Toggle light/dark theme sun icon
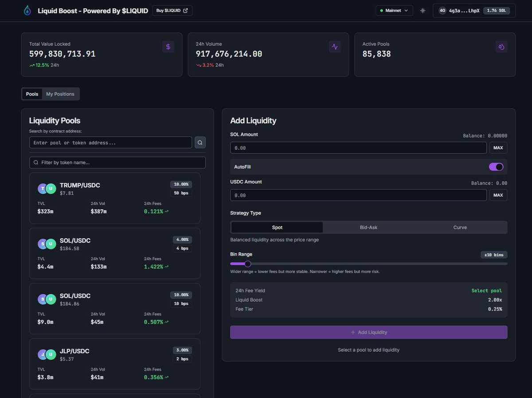The height and width of the screenshot is (398, 532). click(423, 11)
